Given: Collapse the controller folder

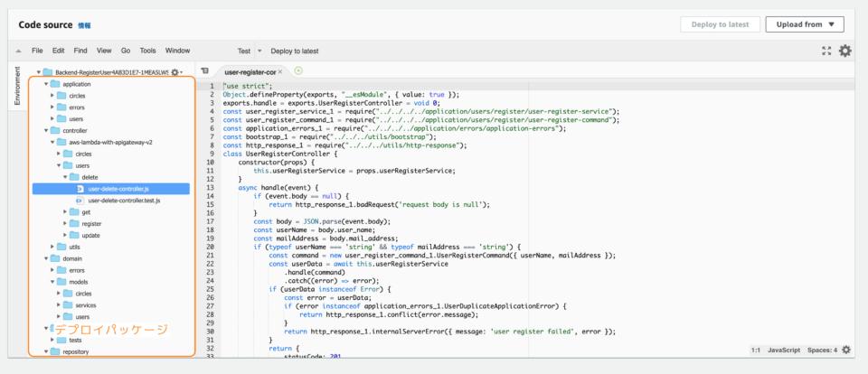Looking at the screenshot, I should coord(45,131).
